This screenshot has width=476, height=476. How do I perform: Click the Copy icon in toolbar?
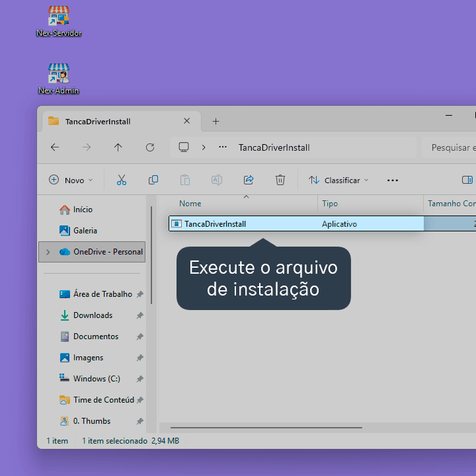153,180
